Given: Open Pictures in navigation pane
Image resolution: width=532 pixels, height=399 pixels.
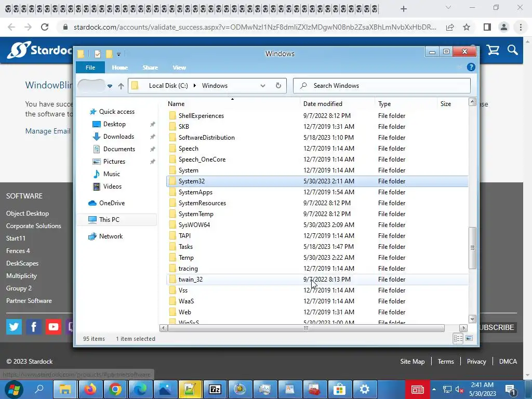Looking at the screenshot, I should coord(114,162).
